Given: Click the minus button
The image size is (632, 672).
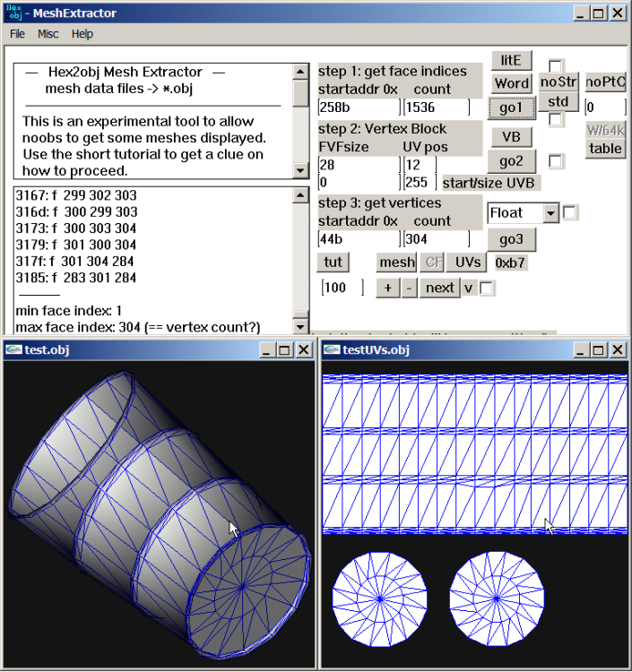Looking at the screenshot, I should pos(409,288).
